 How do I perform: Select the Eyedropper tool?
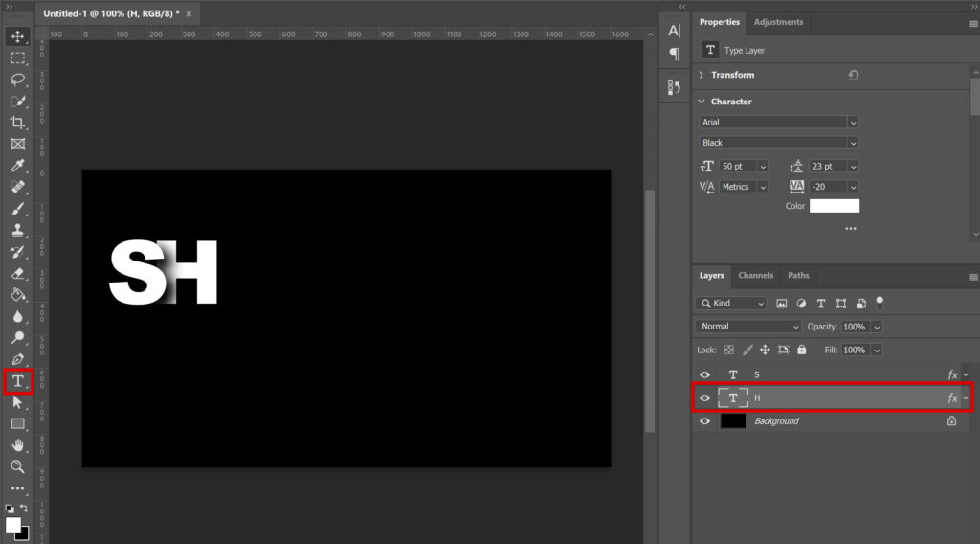(x=17, y=165)
